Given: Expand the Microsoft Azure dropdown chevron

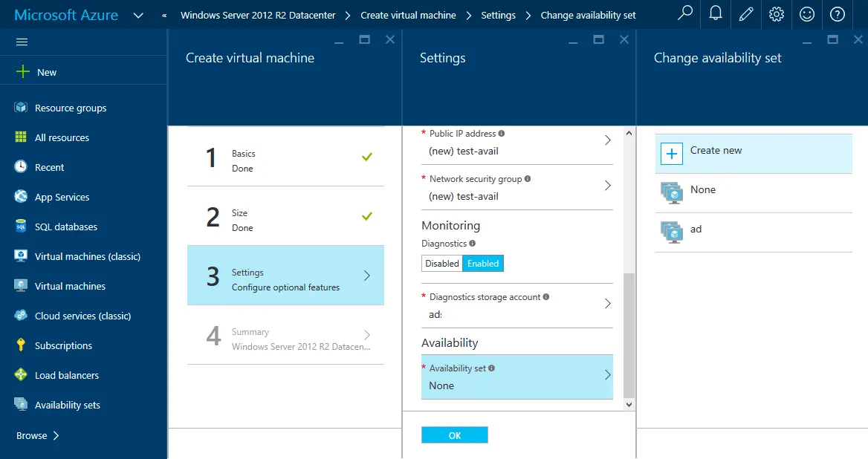Looking at the screenshot, I should click(138, 15).
